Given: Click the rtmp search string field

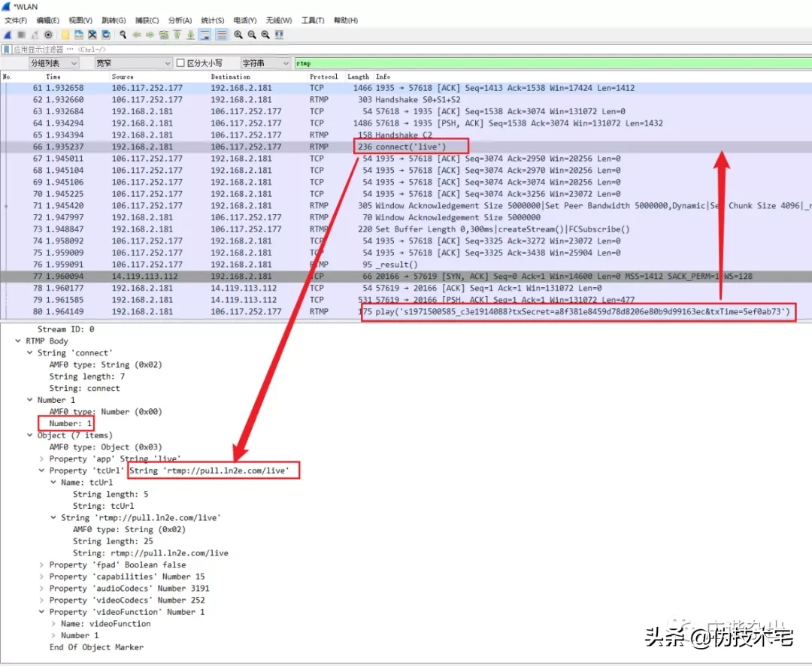Looking at the screenshot, I should tap(553, 63).
